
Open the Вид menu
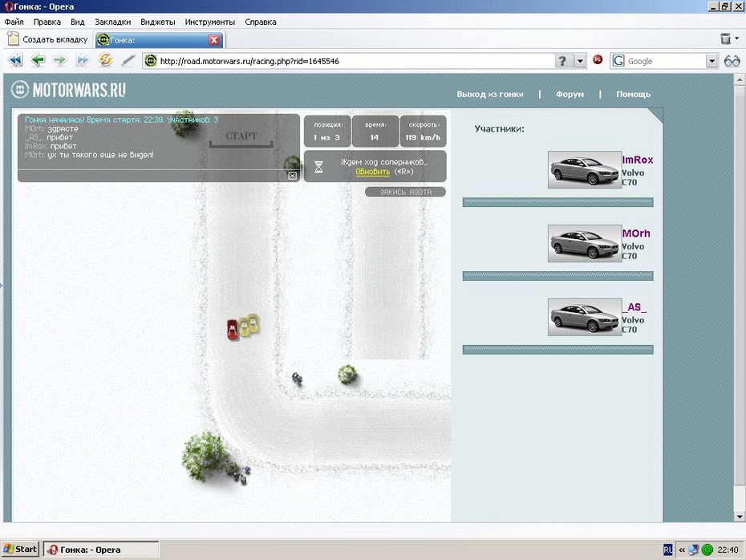78,22
